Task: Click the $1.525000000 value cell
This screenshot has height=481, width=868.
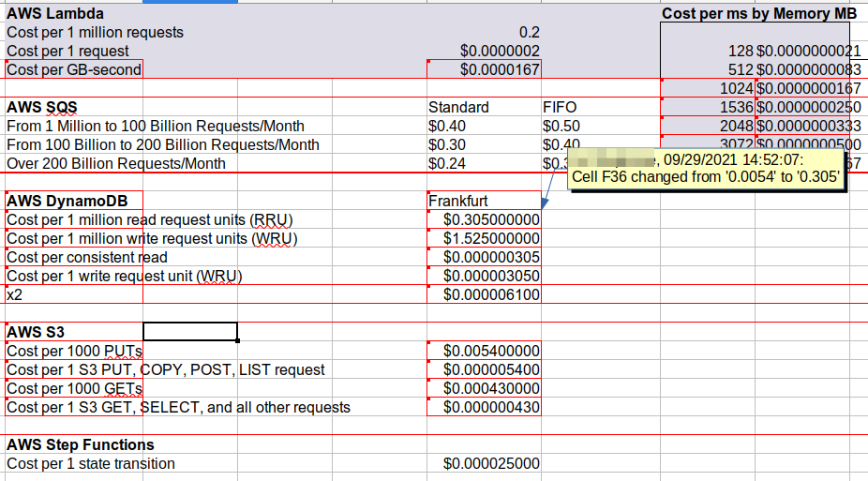Action: [485, 238]
